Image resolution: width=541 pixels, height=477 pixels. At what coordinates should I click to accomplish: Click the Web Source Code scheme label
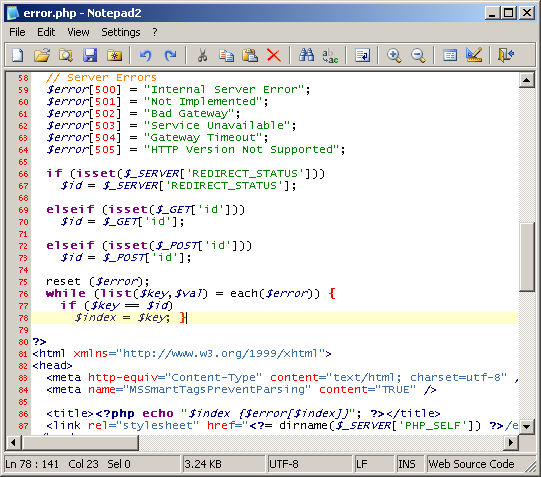(471, 464)
